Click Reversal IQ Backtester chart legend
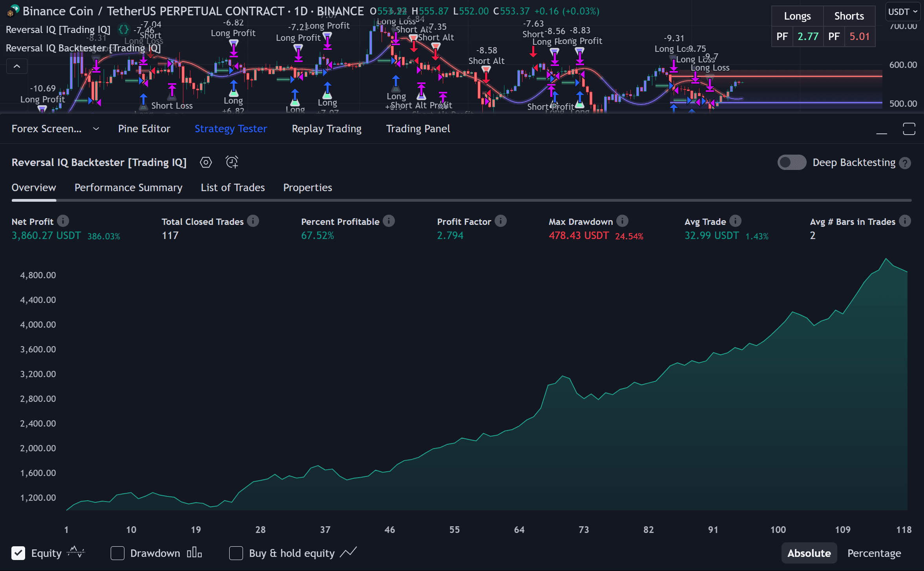 pyautogui.click(x=83, y=48)
